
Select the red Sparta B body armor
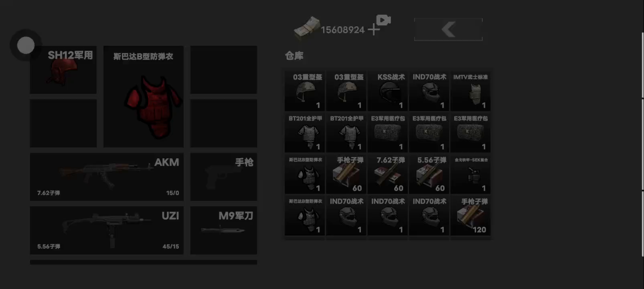click(144, 96)
